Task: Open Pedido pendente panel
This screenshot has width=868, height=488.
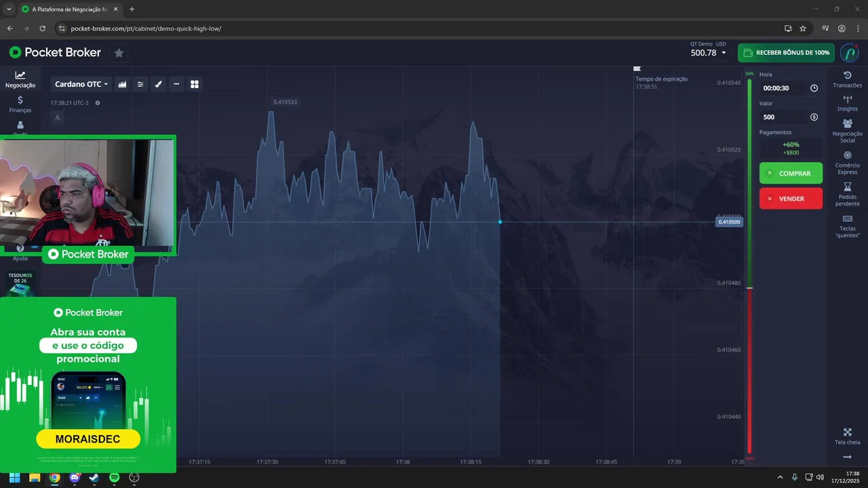Action: coord(847,195)
